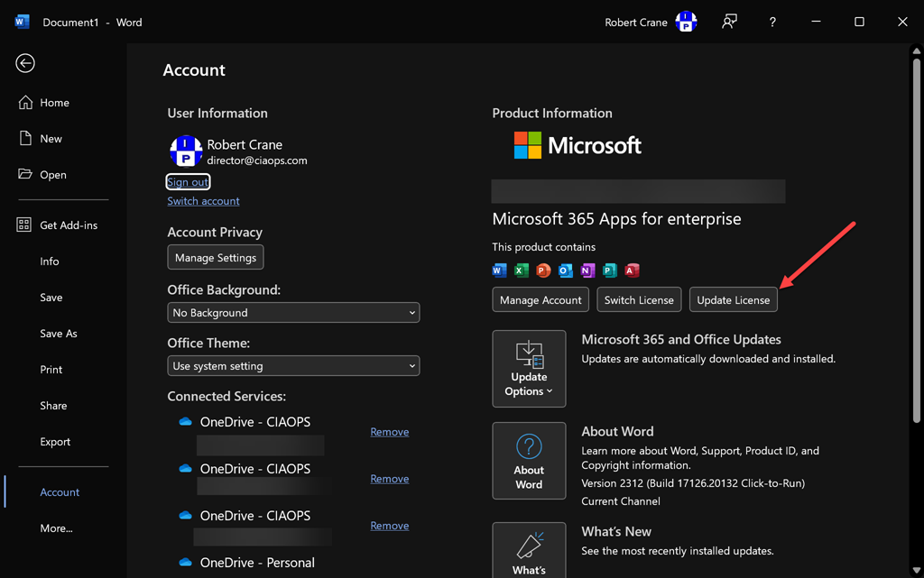Image resolution: width=924 pixels, height=578 pixels.
Task: Click the Update License button
Action: (733, 300)
